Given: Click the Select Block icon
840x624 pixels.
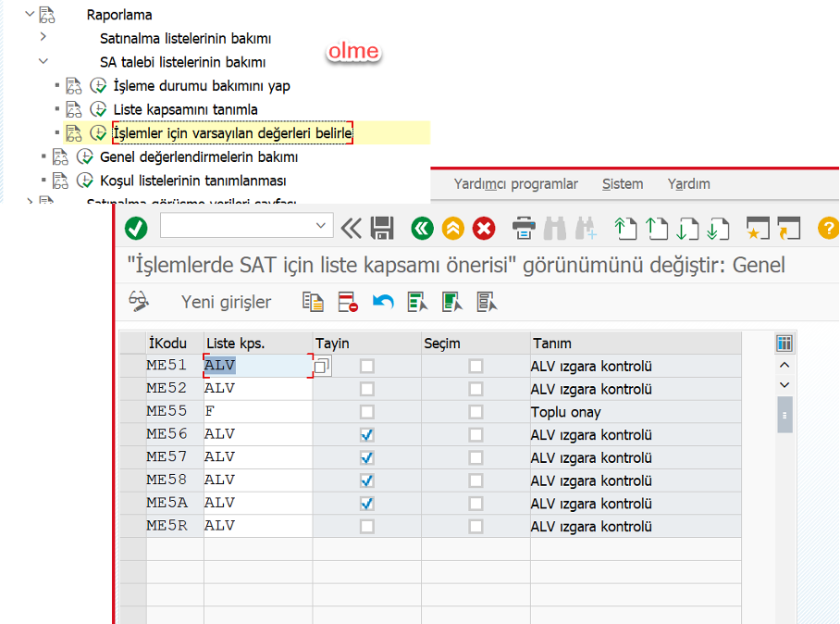Looking at the screenshot, I should point(452,302).
